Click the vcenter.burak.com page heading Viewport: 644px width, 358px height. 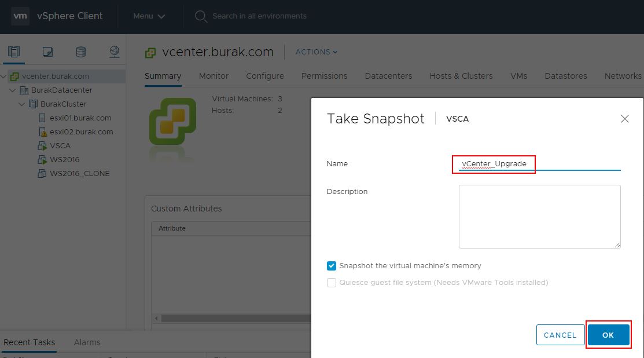click(218, 52)
